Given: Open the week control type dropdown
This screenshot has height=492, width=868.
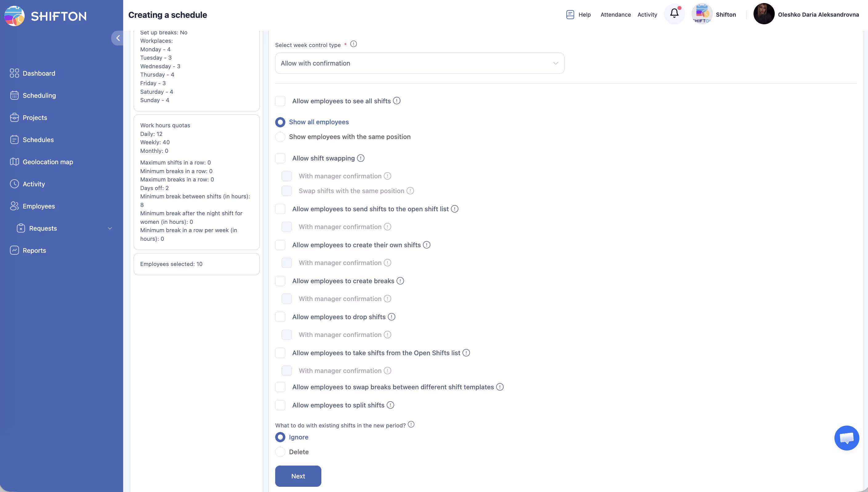Looking at the screenshot, I should tap(419, 63).
